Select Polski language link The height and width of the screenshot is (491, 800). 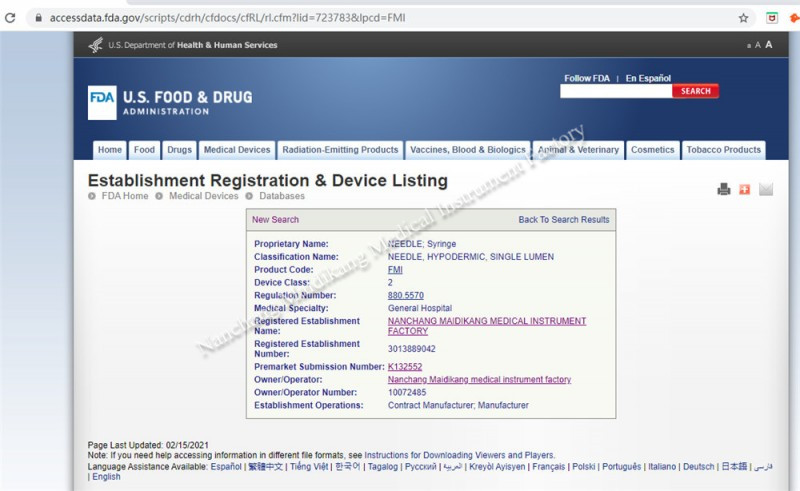click(584, 467)
